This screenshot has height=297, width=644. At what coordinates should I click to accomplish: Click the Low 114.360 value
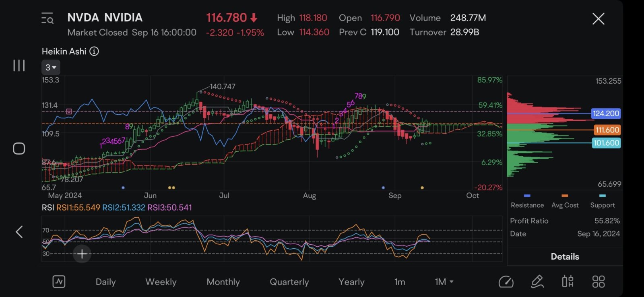point(314,32)
